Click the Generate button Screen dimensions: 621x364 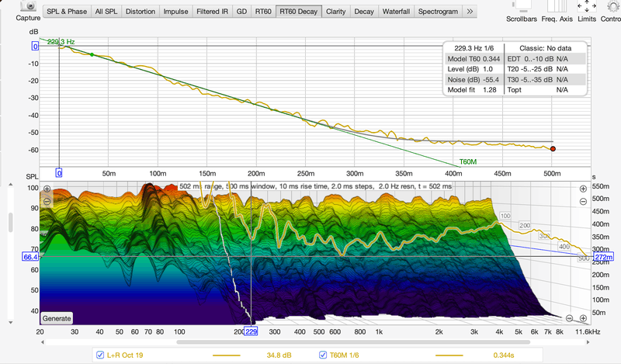pos(57,318)
